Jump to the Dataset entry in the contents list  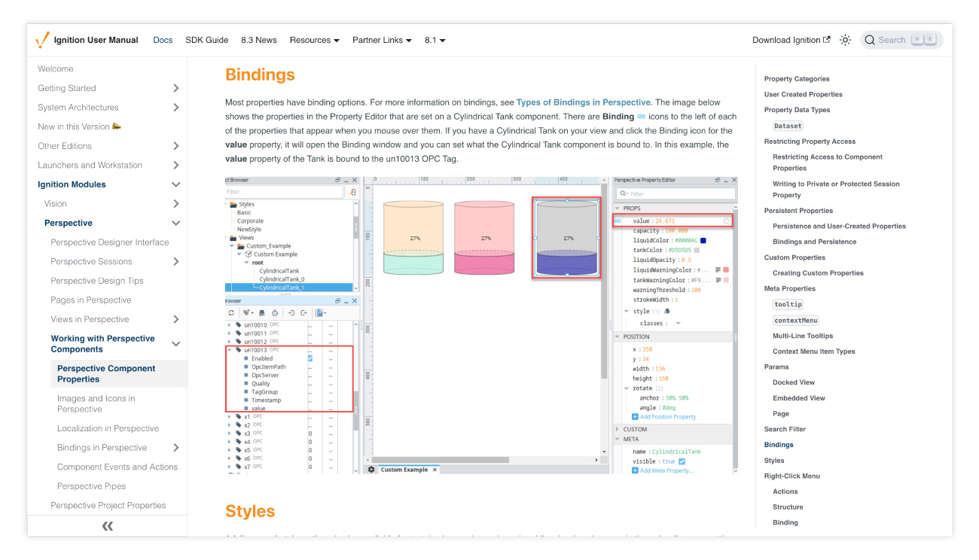[788, 126]
